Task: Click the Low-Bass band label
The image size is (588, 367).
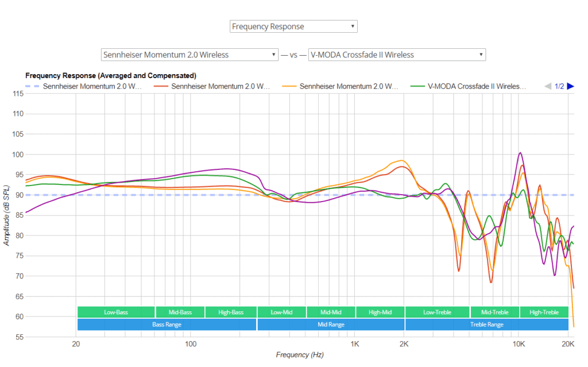Action: pyautogui.click(x=116, y=312)
